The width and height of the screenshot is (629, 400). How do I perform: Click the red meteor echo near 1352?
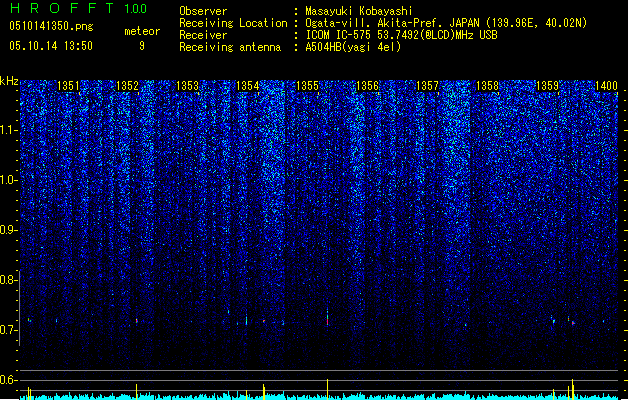[x=137, y=321]
